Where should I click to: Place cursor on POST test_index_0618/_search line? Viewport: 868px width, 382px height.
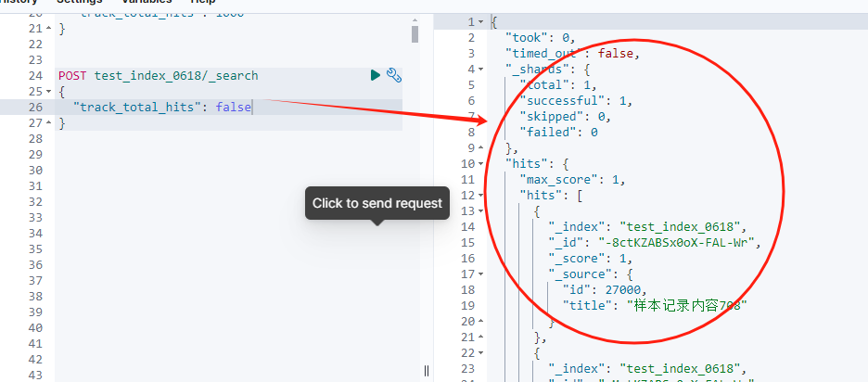(x=159, y=75)
